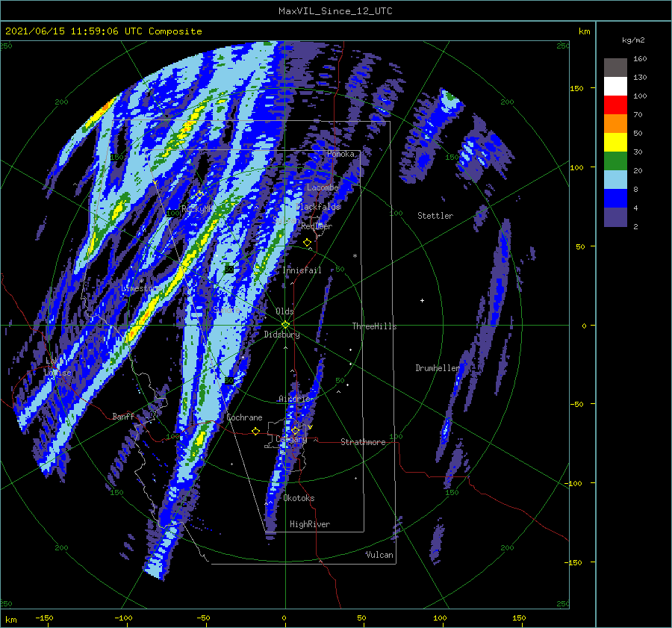
Task: Click the 30 legend value
Action: [x=638, y=152]
